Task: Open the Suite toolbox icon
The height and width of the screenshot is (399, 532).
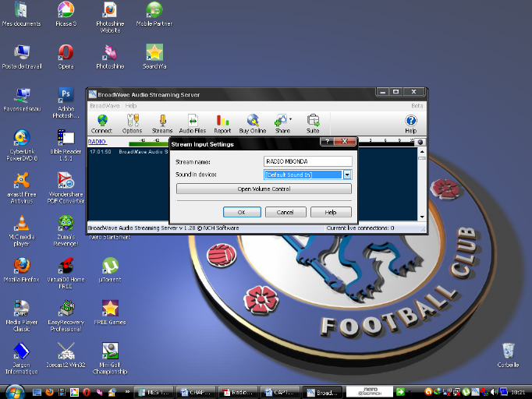Action: click(x=313, y=123)
